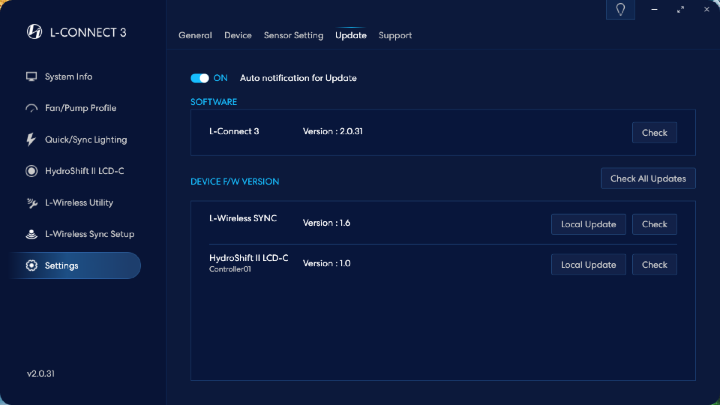Click the lightbulb icon in title bar
The image size is (720, 405).
(620, 10)
